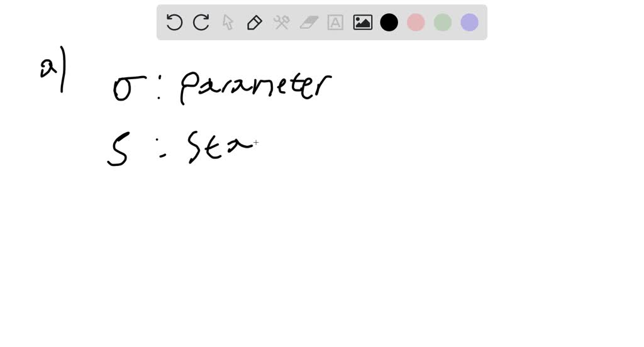The height and width of the screenshot is (347, 644).
Task: Select the pointer selection tool
Action: pos(228,22)
